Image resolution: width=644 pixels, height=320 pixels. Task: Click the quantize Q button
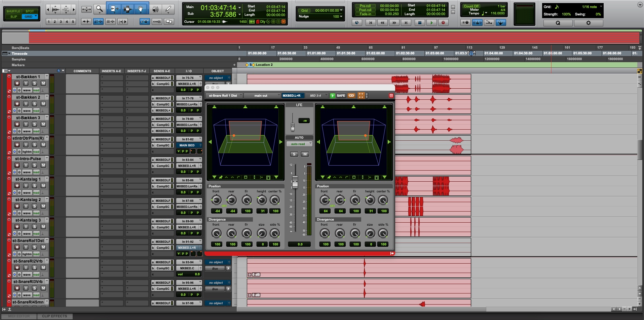[558, 23]
